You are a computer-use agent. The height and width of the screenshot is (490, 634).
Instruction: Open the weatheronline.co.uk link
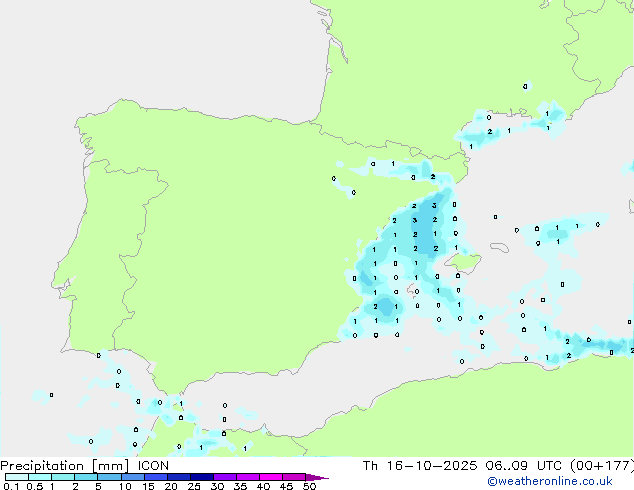coord(549,481)
